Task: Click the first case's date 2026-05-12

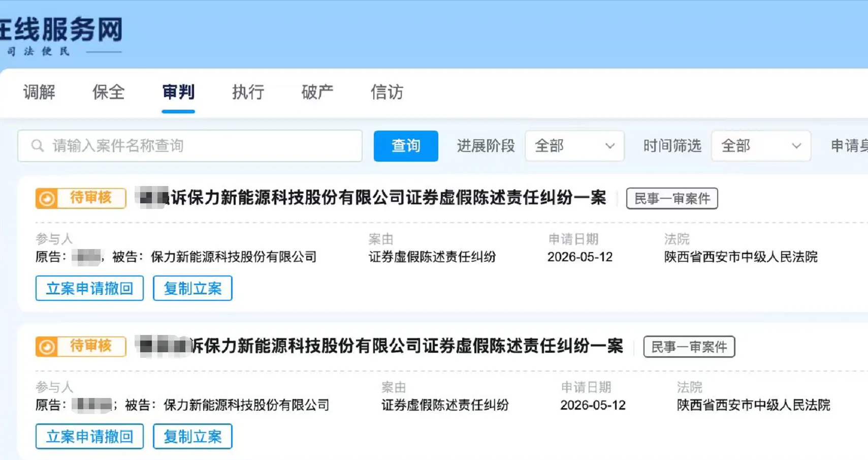Action: (580, 257)
